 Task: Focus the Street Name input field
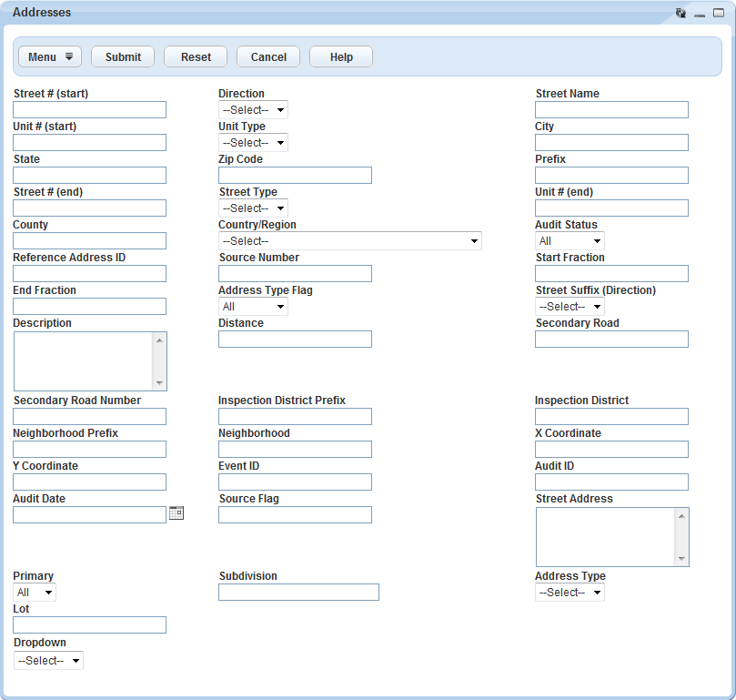[x=611, y=110]
